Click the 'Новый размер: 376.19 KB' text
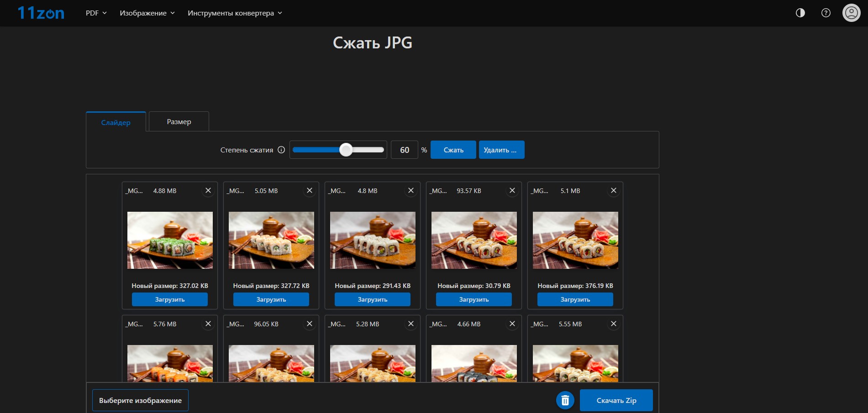868x413 pixels. (x=575, y=286)
